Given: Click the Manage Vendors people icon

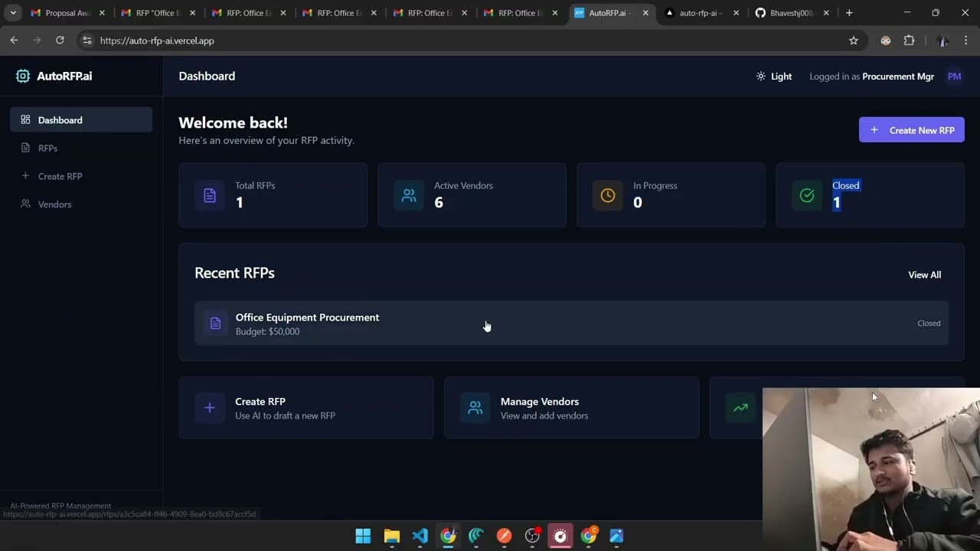Looking at the screenshot, I should (475, 408).
